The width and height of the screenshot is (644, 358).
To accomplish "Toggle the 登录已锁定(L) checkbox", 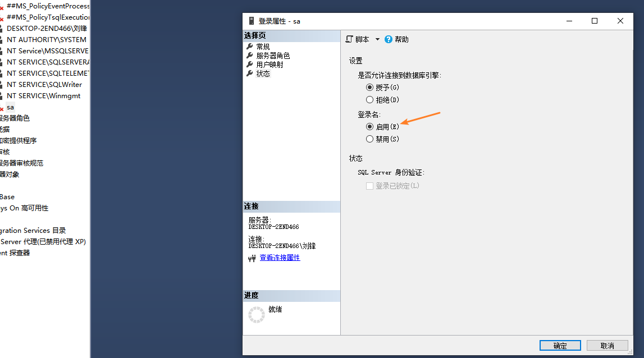I will coord(369,186).
